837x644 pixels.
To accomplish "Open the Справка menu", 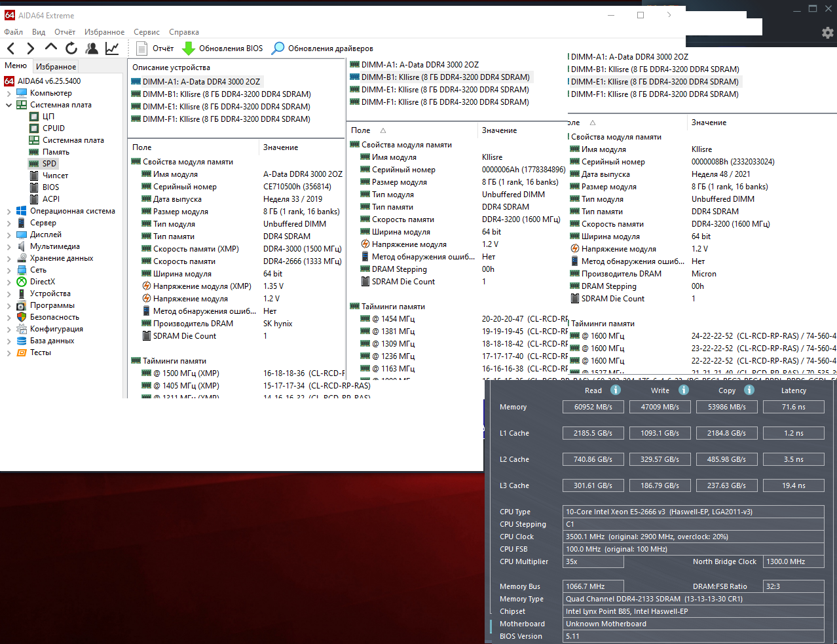I will click(184, 31).
